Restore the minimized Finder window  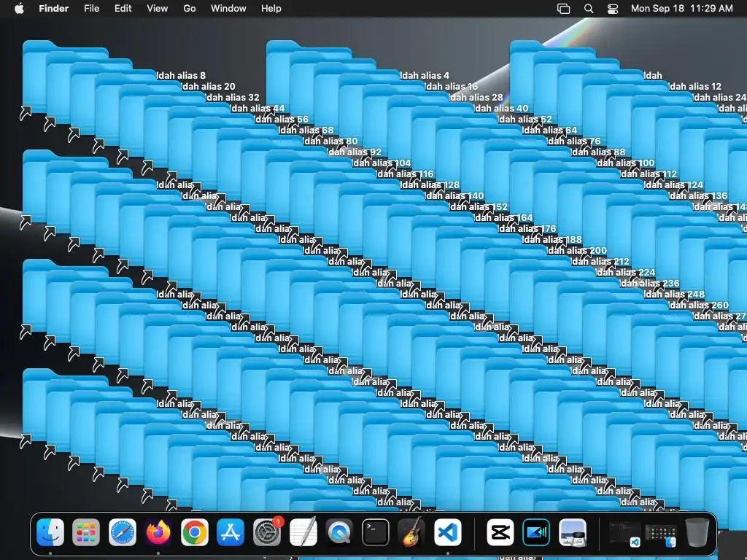661,534
